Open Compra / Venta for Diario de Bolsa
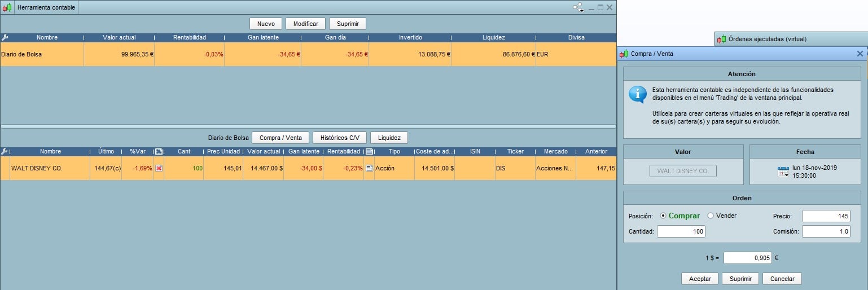The height and width of the screenshot is (290, 868). coord(280,138)
